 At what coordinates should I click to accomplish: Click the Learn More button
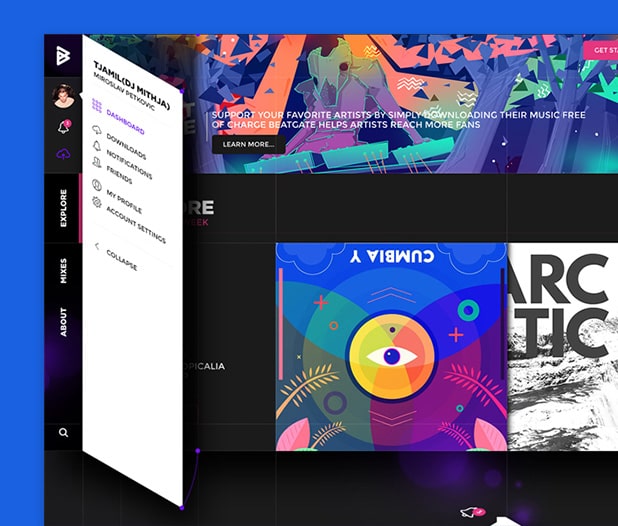point(248,144)
